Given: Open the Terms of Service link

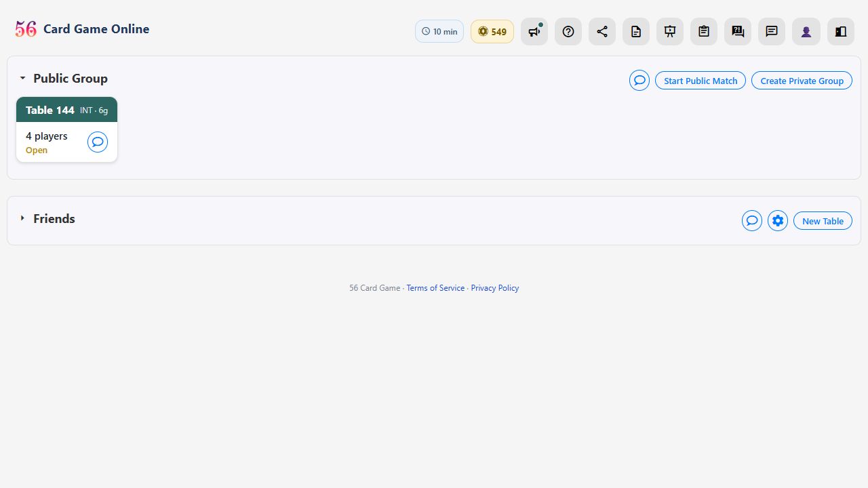Looking at the screenshot, I should point(435,288).
